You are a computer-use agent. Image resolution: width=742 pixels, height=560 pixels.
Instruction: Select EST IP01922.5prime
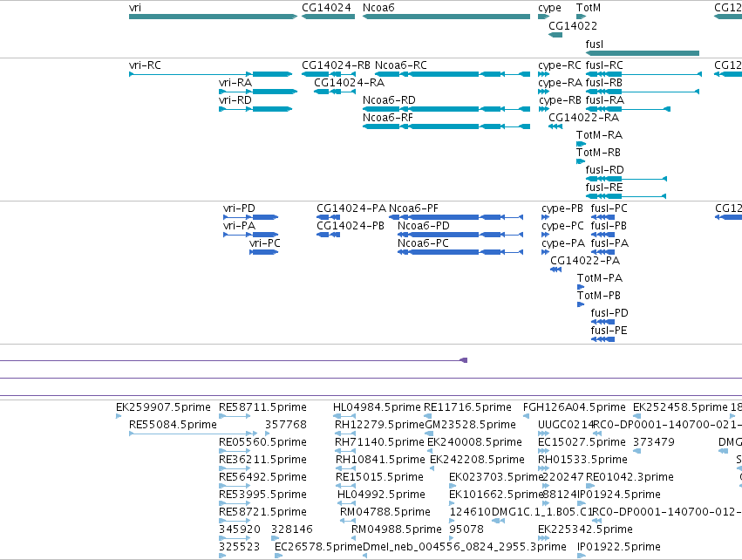(581, 556)
